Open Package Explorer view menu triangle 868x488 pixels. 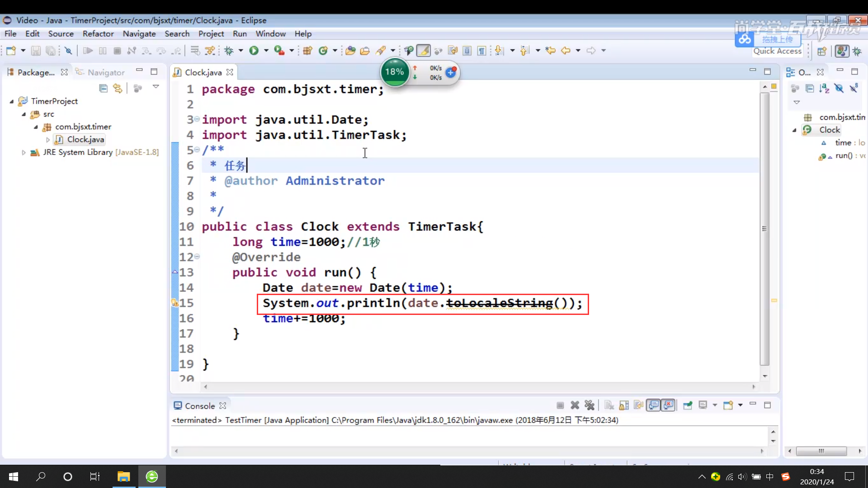(156, 87)
